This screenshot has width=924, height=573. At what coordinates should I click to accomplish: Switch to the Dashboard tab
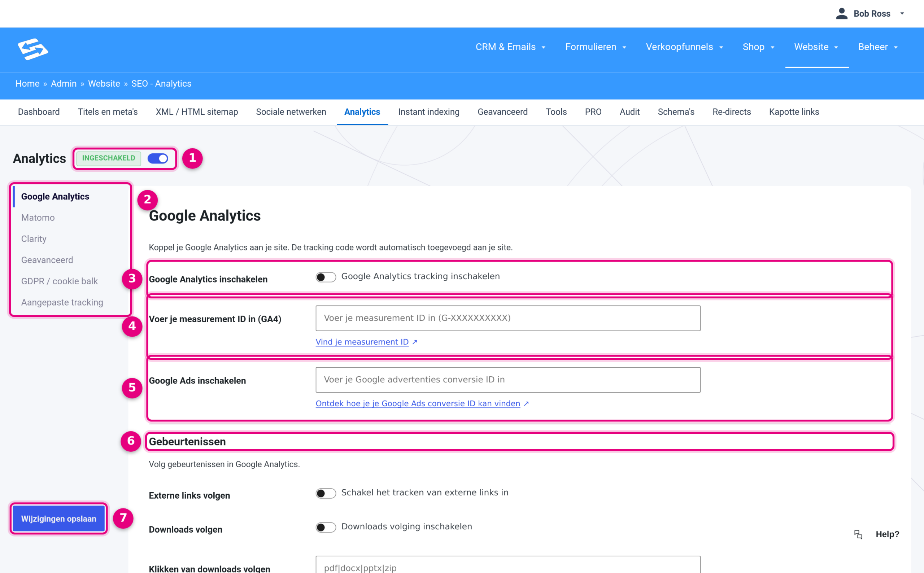[39, 112]
